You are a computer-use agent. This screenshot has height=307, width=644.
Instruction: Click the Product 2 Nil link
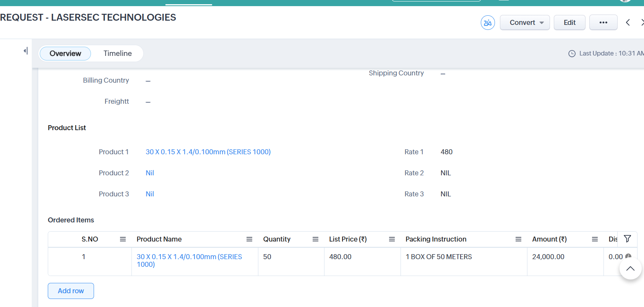tap(150, 173)
